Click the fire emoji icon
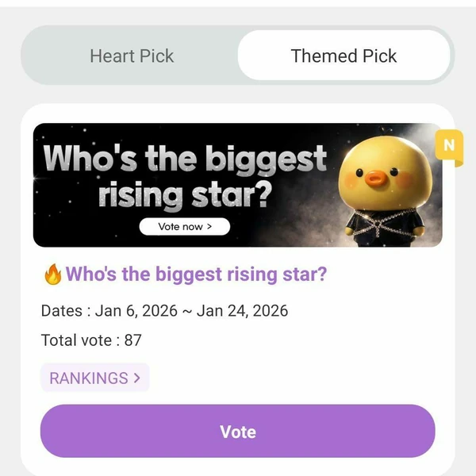 [52, 275]
